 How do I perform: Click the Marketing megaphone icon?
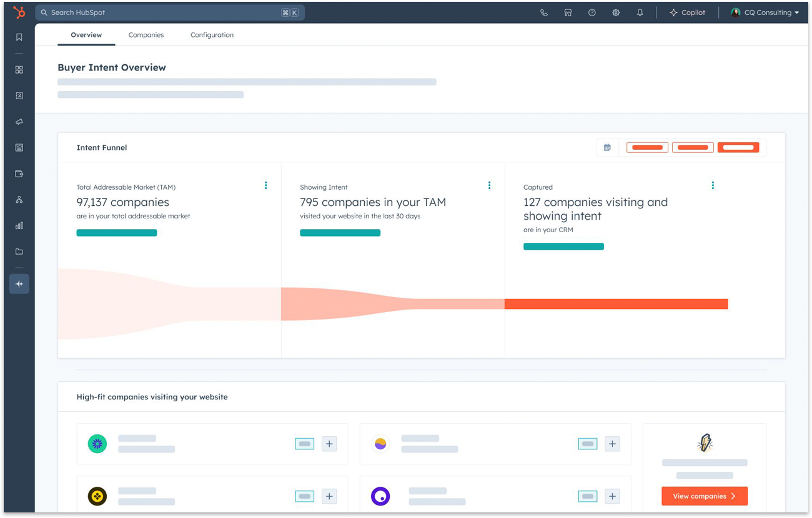coord(19,122)
